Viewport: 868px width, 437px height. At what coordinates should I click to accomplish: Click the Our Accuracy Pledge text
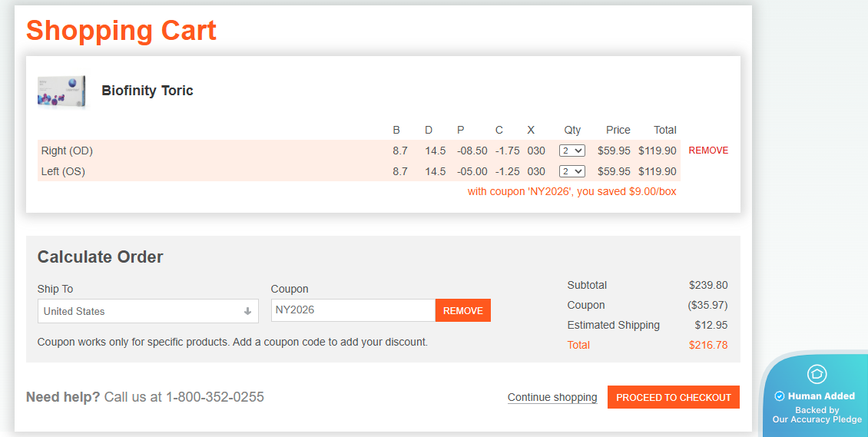[x=817, y=419]
